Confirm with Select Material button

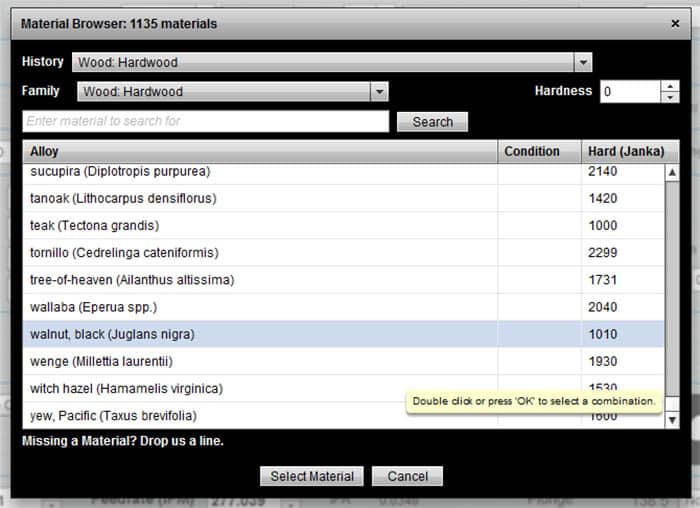click(x=312, y=476)
